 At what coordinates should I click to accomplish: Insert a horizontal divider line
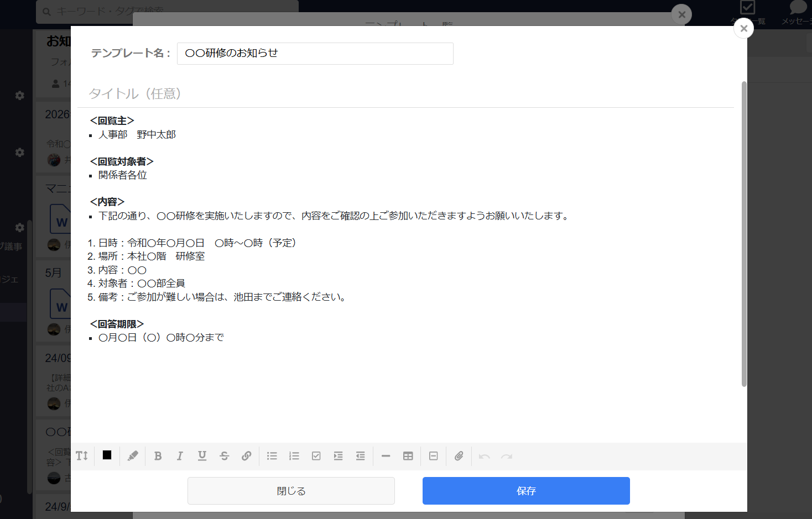386,456
